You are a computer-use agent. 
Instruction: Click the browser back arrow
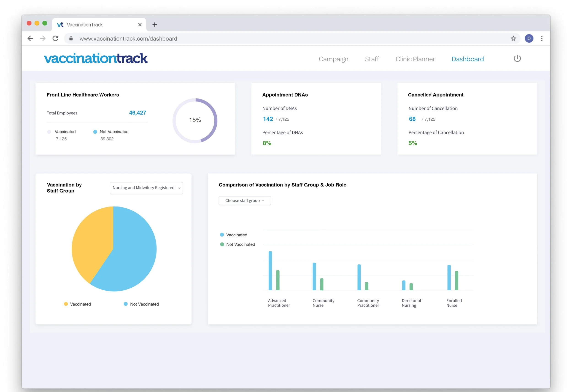coord(30,38)
